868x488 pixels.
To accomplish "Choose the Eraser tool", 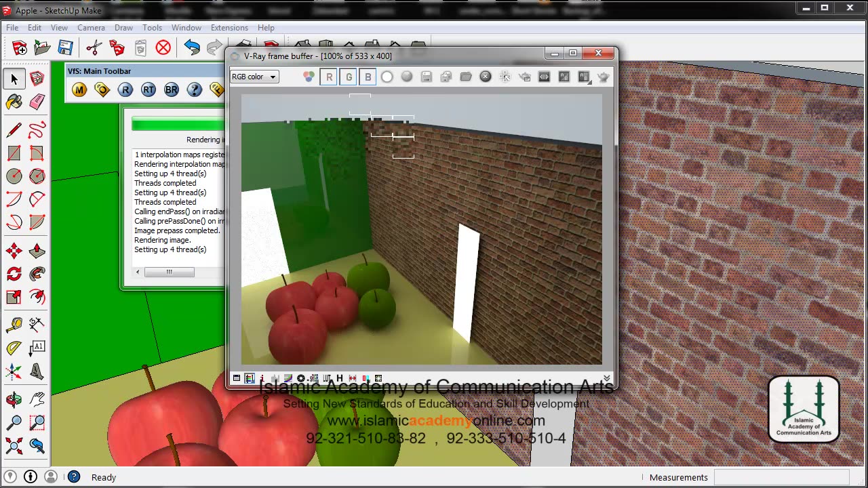I will (x=37, y=102).
